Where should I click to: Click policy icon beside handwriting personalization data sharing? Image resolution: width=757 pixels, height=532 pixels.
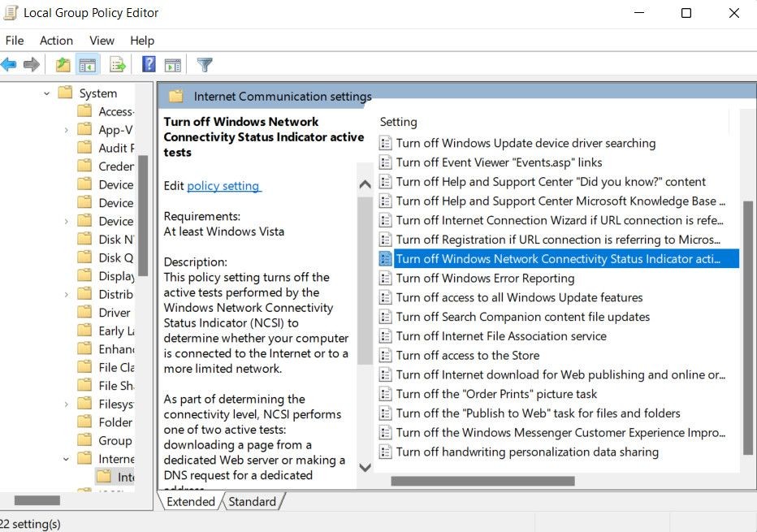click(x=385, y=452)
